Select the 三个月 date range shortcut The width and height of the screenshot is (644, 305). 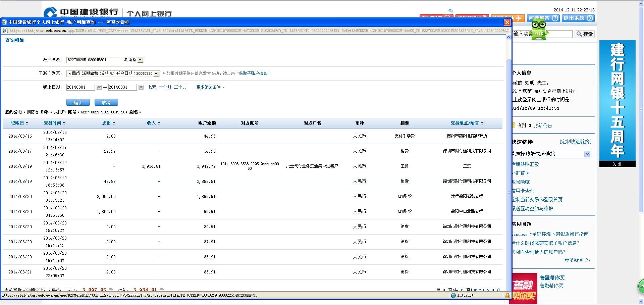(x=180, y=87)
